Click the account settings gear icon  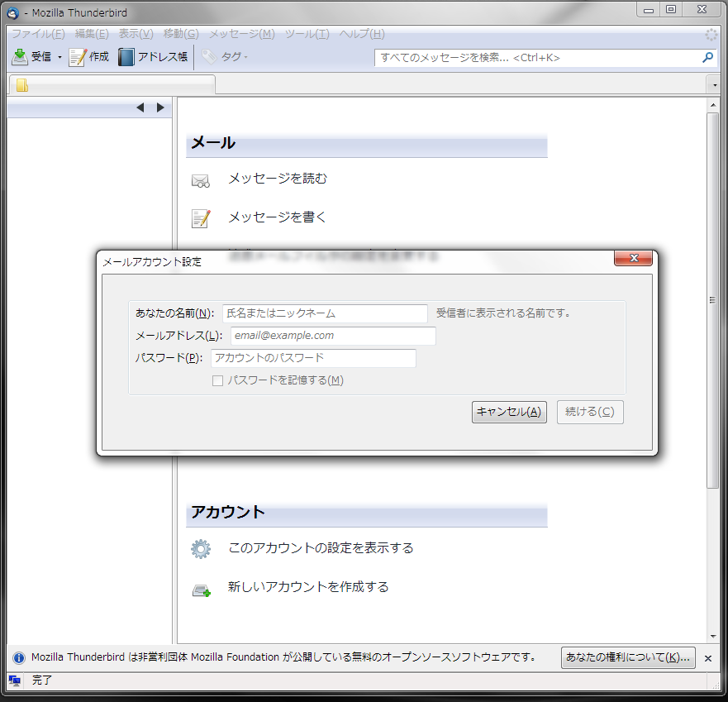(x=201, y=549)
